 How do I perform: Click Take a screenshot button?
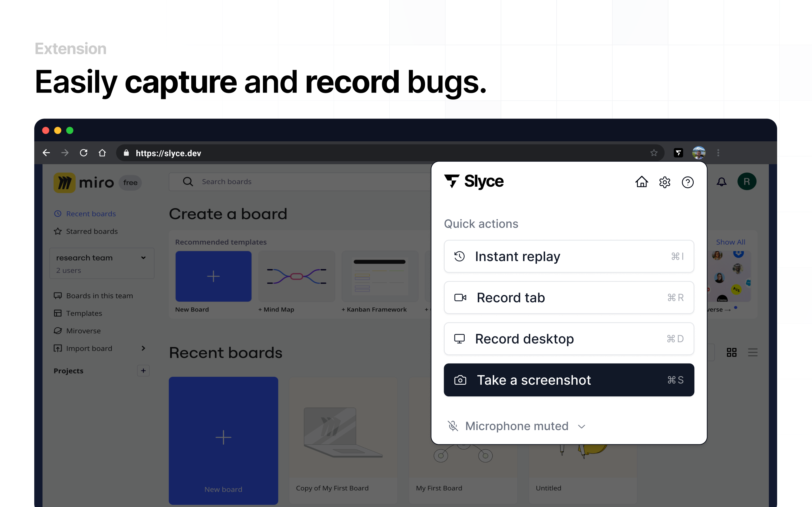click(569, 380)
